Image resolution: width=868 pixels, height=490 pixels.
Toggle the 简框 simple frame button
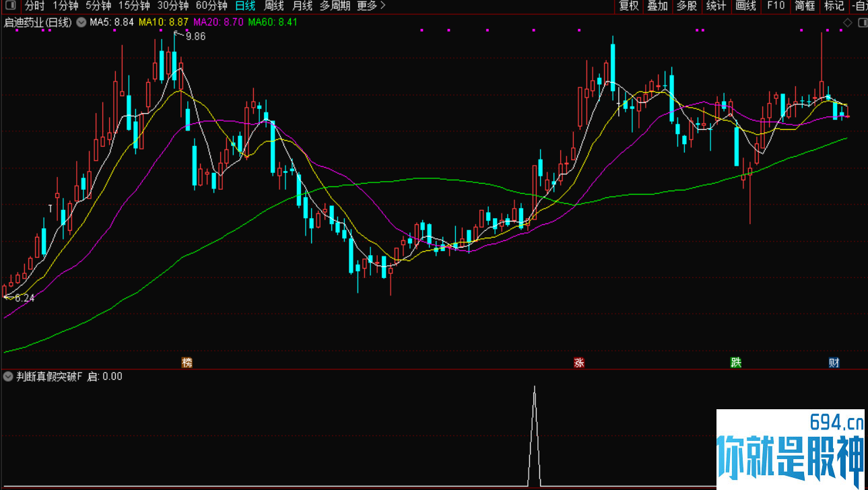pyautogui.click(x=805, y=6)
